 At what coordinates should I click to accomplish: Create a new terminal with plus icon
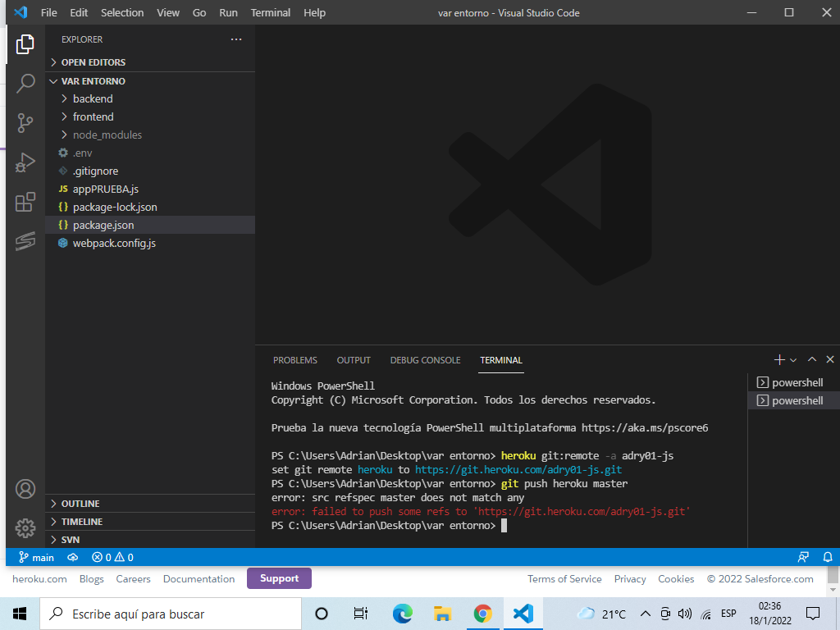779,360
